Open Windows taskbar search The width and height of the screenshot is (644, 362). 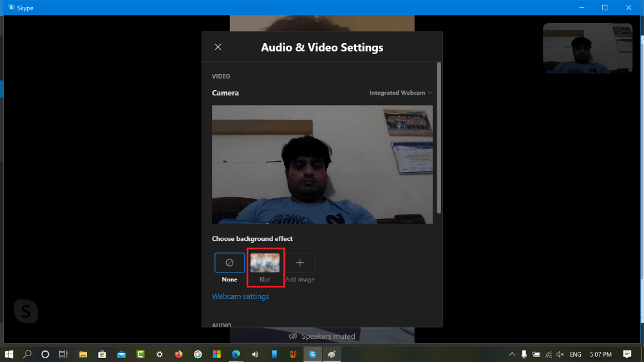27,354
